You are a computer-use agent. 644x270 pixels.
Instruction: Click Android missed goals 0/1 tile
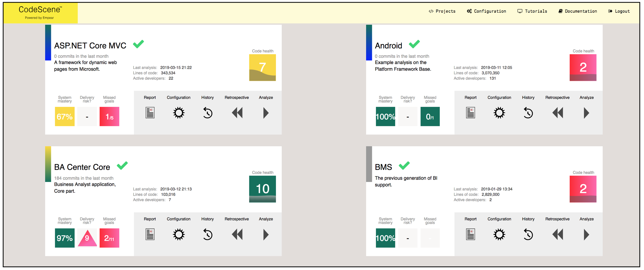click(x=430, y=116)
